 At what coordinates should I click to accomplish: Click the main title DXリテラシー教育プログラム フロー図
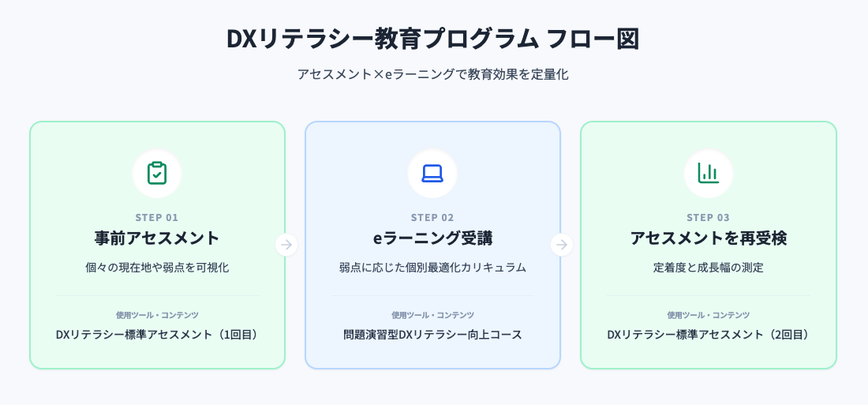(x=432, y=39)
